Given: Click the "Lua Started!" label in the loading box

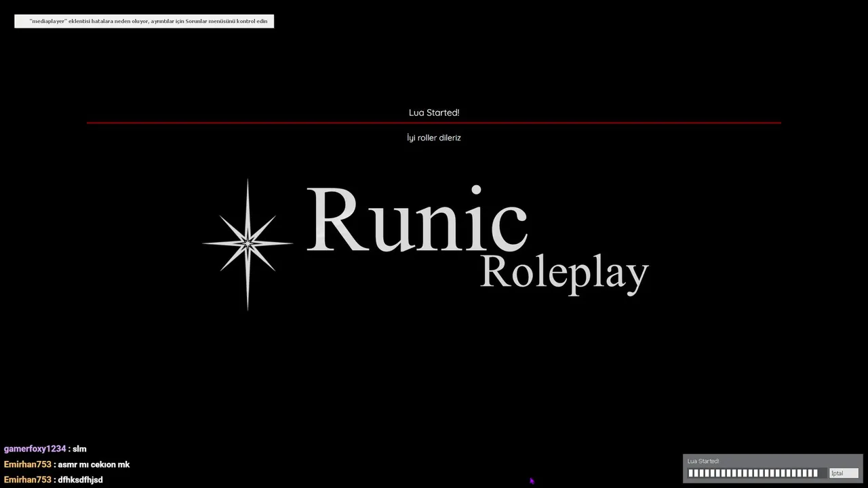Looking at the screenshot, I should pos(703,461).
